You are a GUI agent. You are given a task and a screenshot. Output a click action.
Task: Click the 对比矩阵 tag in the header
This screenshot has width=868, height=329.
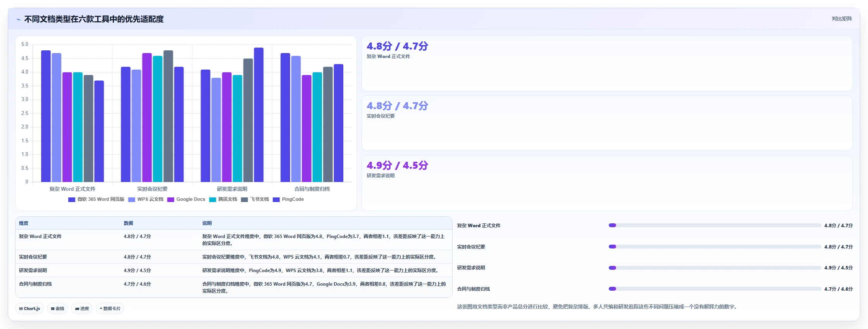click(x=842, y=19)
